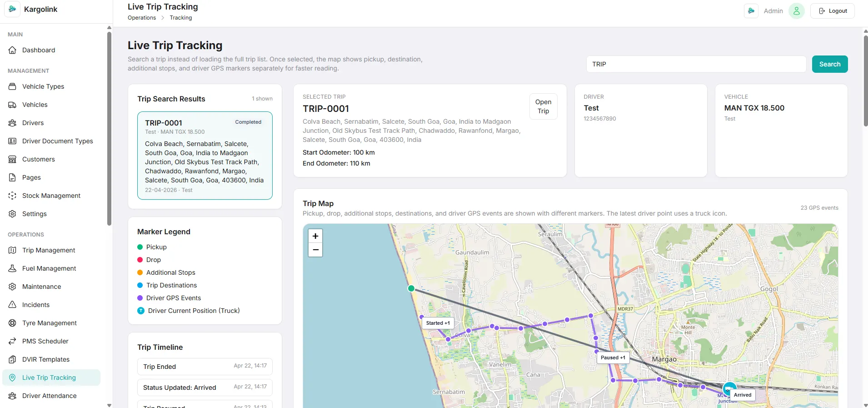This screenshot has height=408, width=868.
Task: Click the Vehicle Types icon
Action: [12, 86]
